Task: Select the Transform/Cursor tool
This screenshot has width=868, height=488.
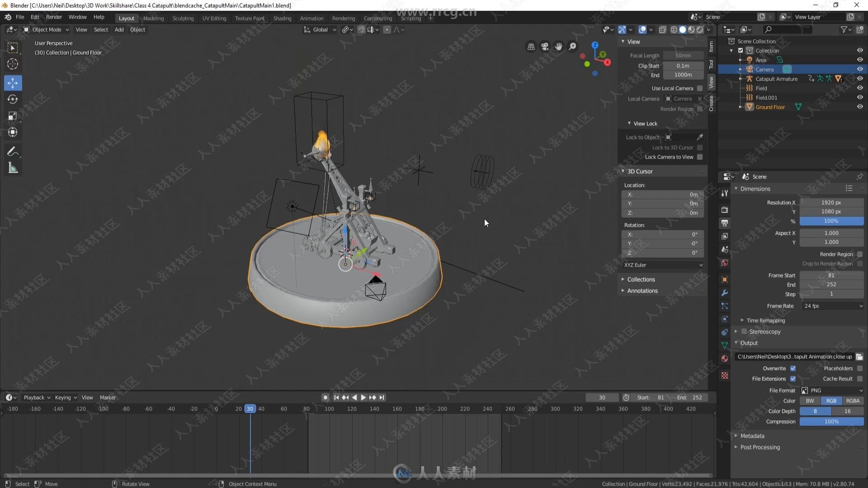Action: (x=13, y=65)
